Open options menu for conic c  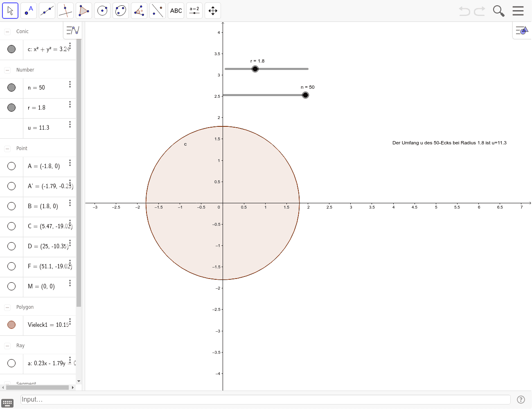click(x=70, y=45)
